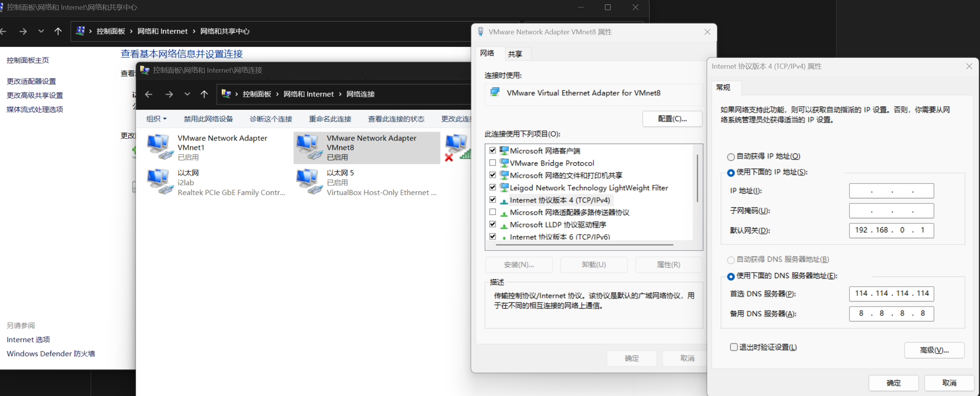
Task: Expand chevron after 网络和 Internet in 网络和共享中心 address bar
Action: pos(194,31)
